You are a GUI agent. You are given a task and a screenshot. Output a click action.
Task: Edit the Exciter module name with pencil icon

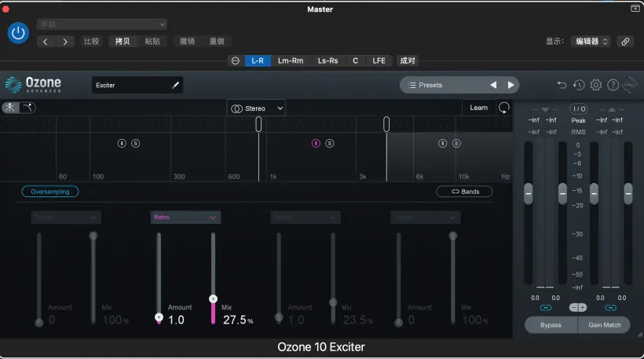175,85
